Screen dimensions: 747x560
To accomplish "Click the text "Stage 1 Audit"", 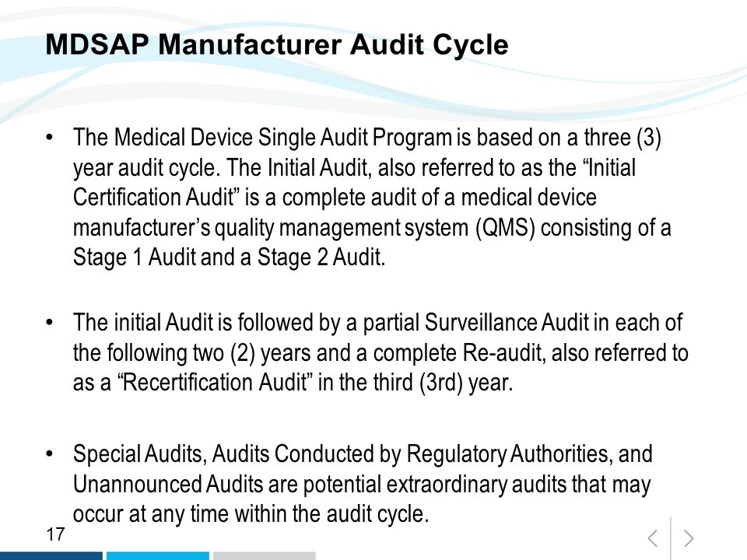I will click(135, 257).
